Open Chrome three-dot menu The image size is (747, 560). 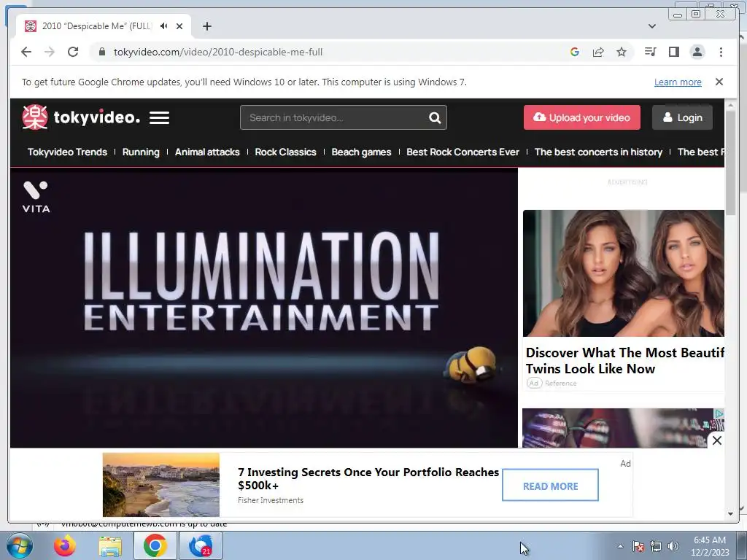tap(721, 52)
